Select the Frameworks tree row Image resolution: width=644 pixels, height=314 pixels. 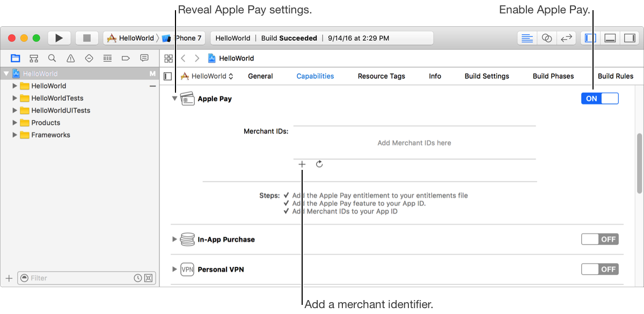79,135
